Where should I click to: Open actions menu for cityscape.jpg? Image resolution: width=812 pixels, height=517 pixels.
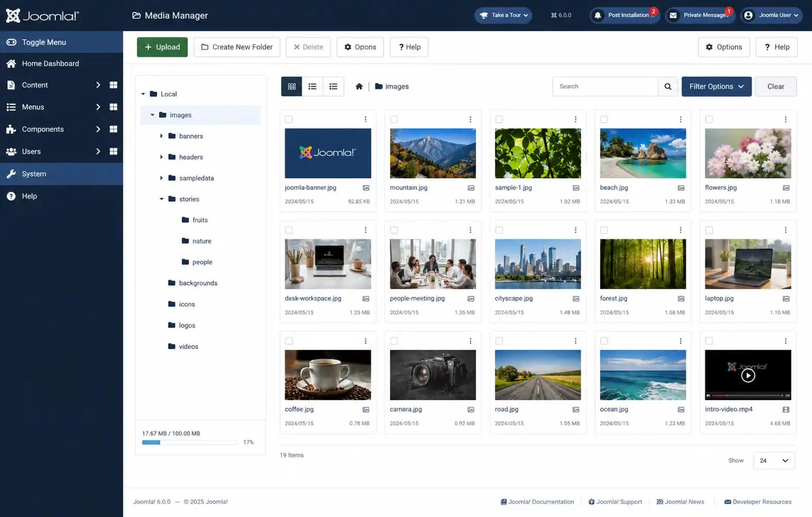575,230
